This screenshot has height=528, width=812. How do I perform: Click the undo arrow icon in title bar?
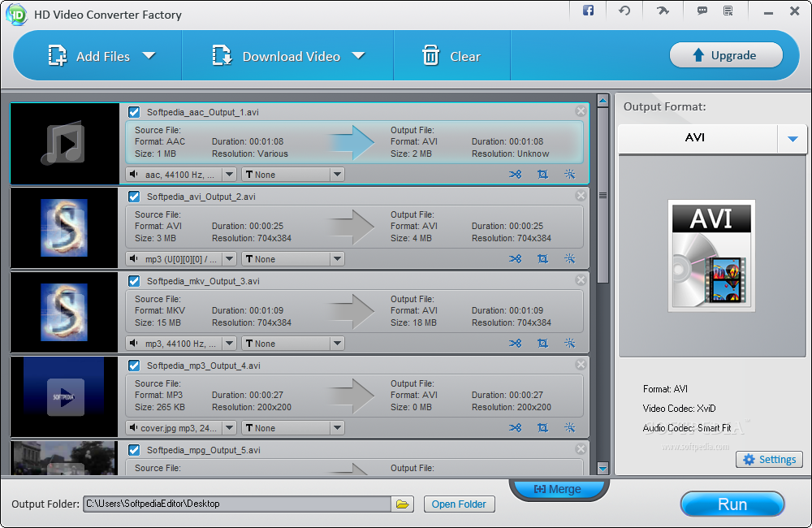coord(624,11)
